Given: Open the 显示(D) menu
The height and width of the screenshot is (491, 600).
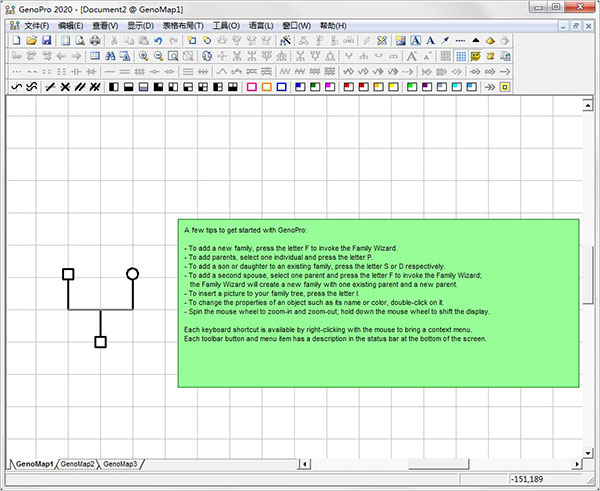Looking at the screenshot, I should coord(141,25).
